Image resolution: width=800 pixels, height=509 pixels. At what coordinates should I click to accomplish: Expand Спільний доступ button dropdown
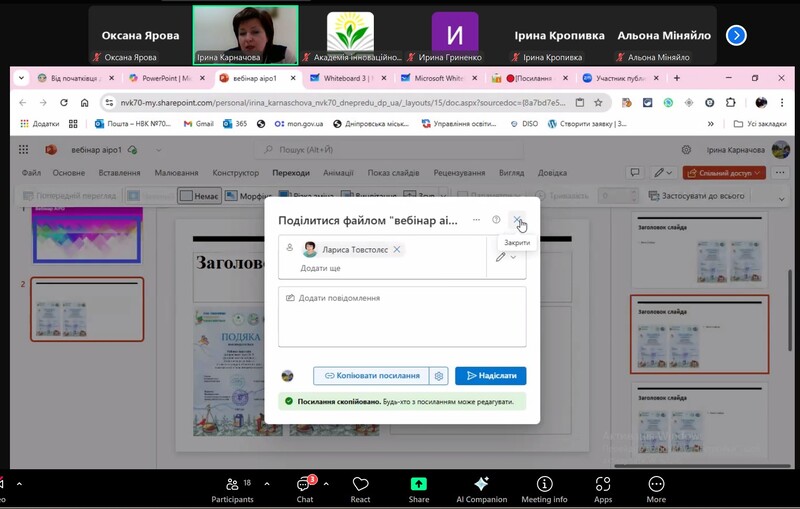(757, 173)
